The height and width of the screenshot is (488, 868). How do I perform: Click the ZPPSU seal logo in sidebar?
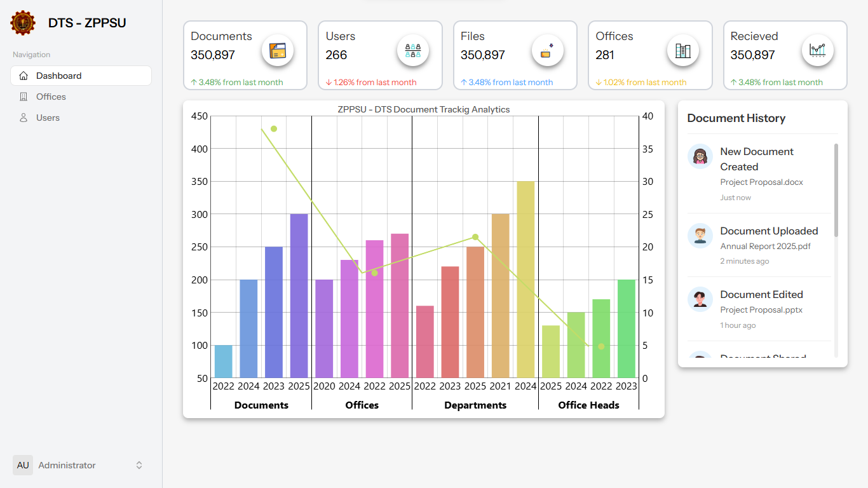tap(23, 23)
